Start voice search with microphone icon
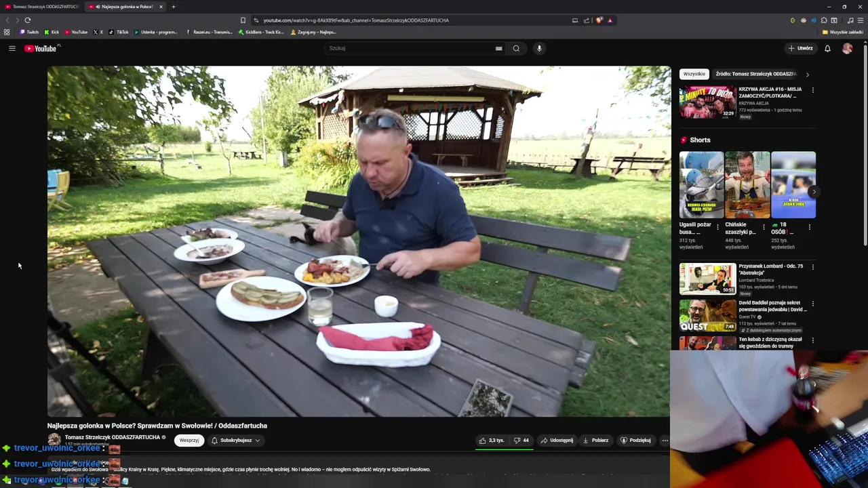The height and width of the screenshot is (488, 868). (x=539, y=48)
